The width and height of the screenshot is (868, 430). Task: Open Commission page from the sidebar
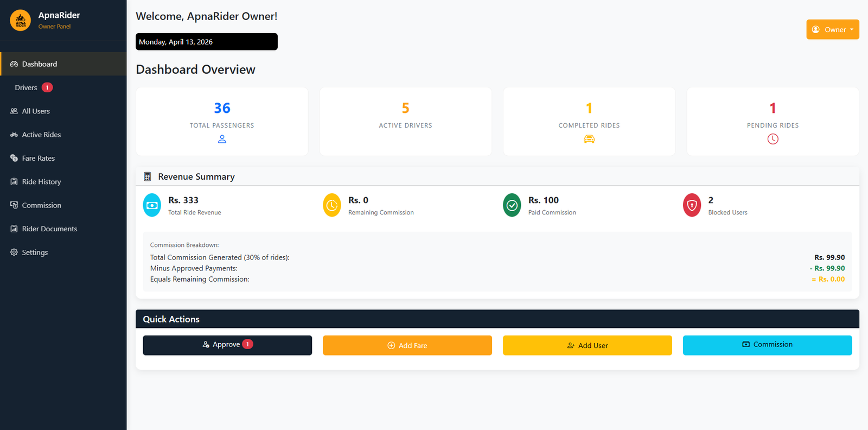(63, 205)
